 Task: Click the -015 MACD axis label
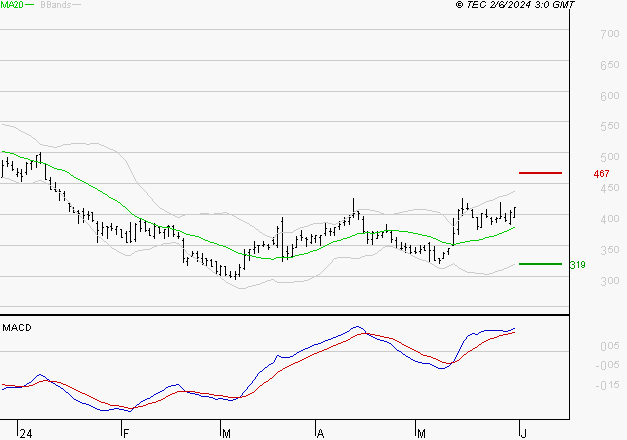607,385
